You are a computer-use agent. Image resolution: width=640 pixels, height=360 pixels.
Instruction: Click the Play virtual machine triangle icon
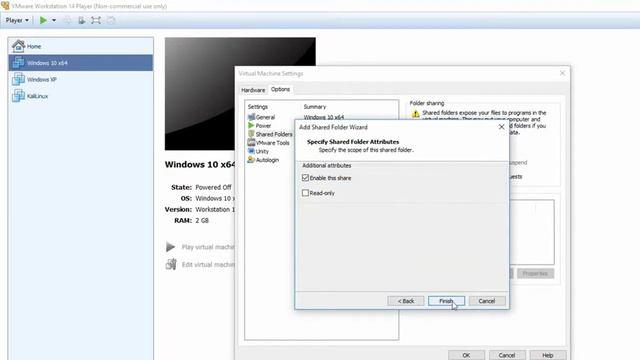click(x=171, y=247)
